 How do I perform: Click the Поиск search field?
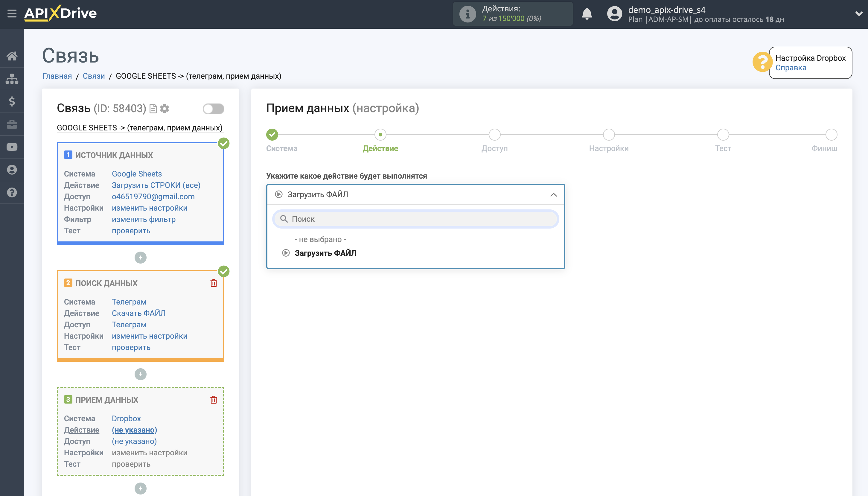(415, 219)
